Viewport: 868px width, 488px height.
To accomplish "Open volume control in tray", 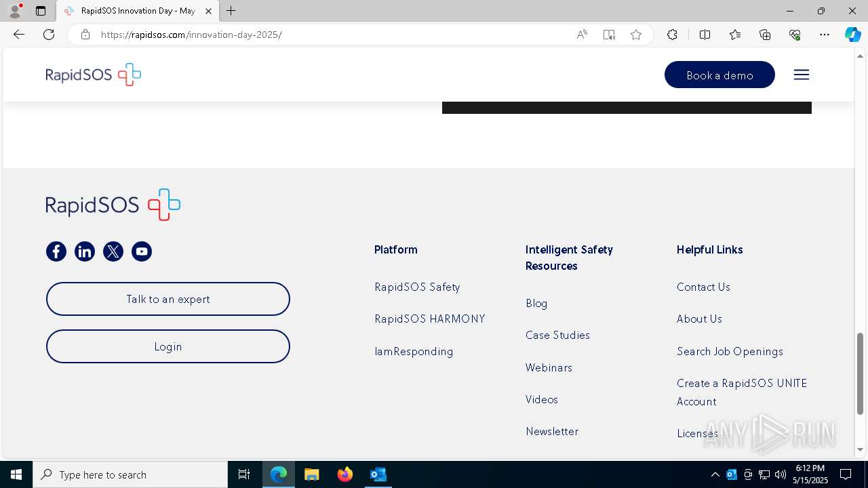I will pyautogui.click(x=781, y=474).
